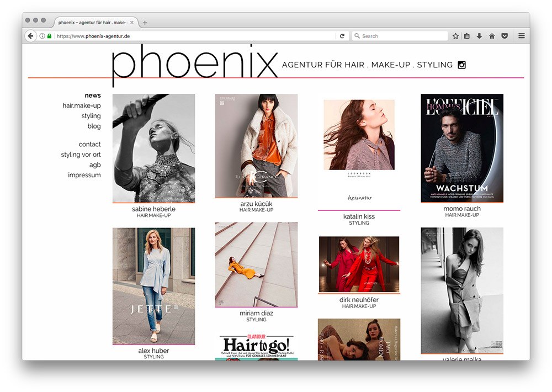The width and height of the screenshot is (552, 392).
Task: Bookmark this page with the star icon
Action: pyautogui.click(x=455, y=36)
